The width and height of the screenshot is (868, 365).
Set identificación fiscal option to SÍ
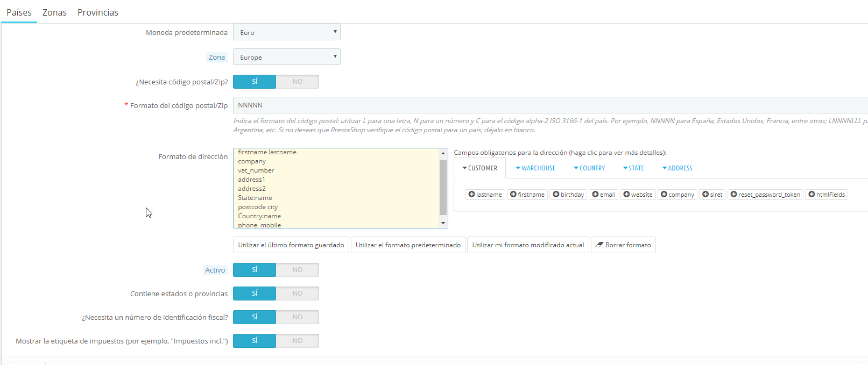click(x=255, y=317)
